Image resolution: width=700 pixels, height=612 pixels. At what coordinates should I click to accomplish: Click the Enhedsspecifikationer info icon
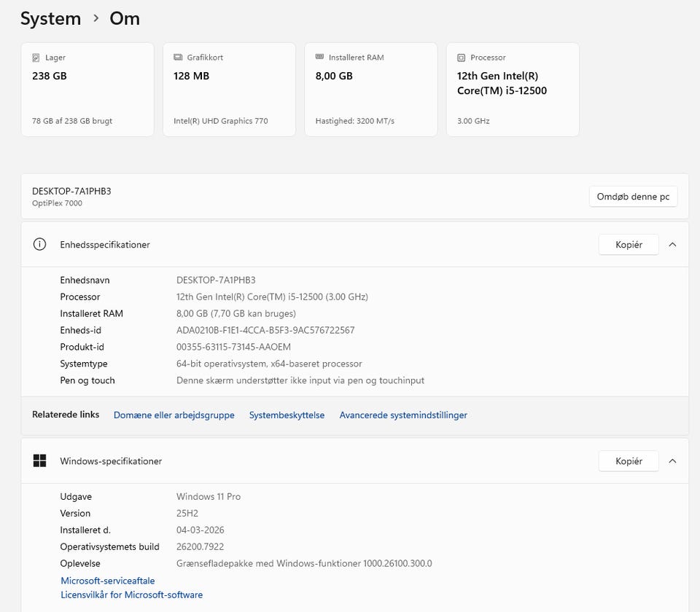(x=40, y=245)
